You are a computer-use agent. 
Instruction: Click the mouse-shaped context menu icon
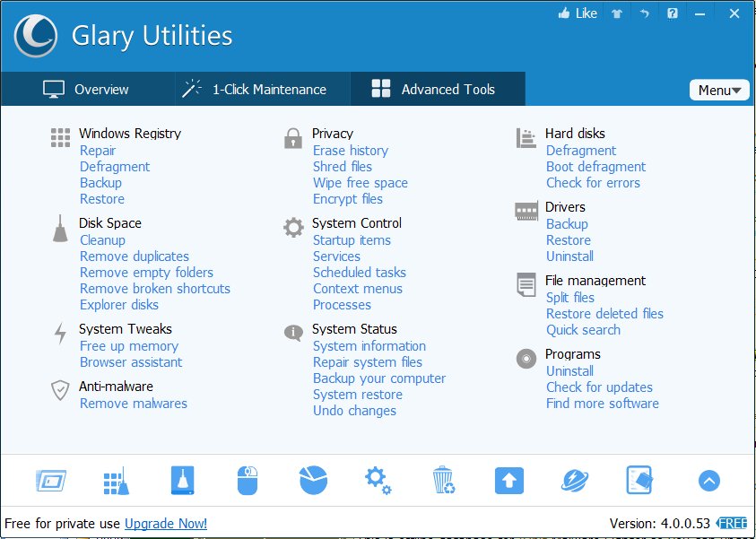[x=248, y=481]
